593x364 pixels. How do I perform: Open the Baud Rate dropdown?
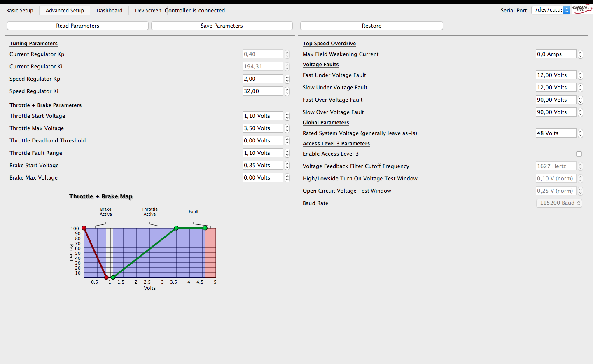[x=559, y=203]
